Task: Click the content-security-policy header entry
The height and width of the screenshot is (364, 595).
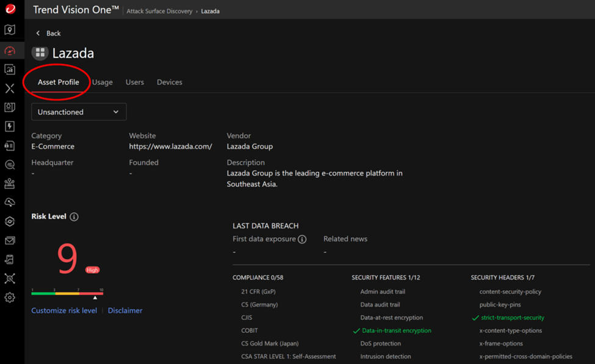Action: [510, 292]
